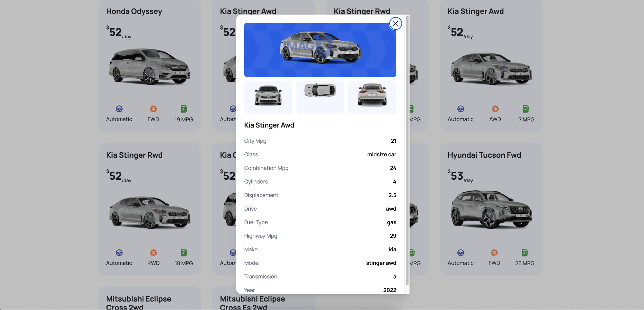Click the Year value 2022
This screenshot has width=644, height=310.
click(x=390, y=290)
